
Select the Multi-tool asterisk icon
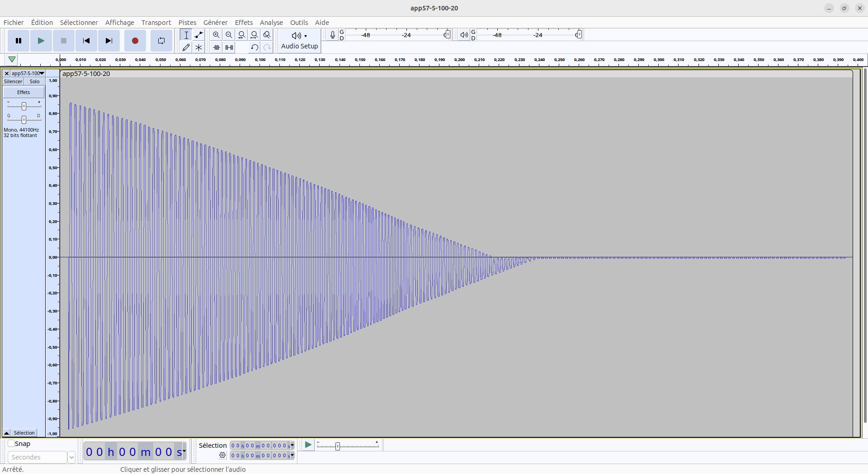point(198,47)
